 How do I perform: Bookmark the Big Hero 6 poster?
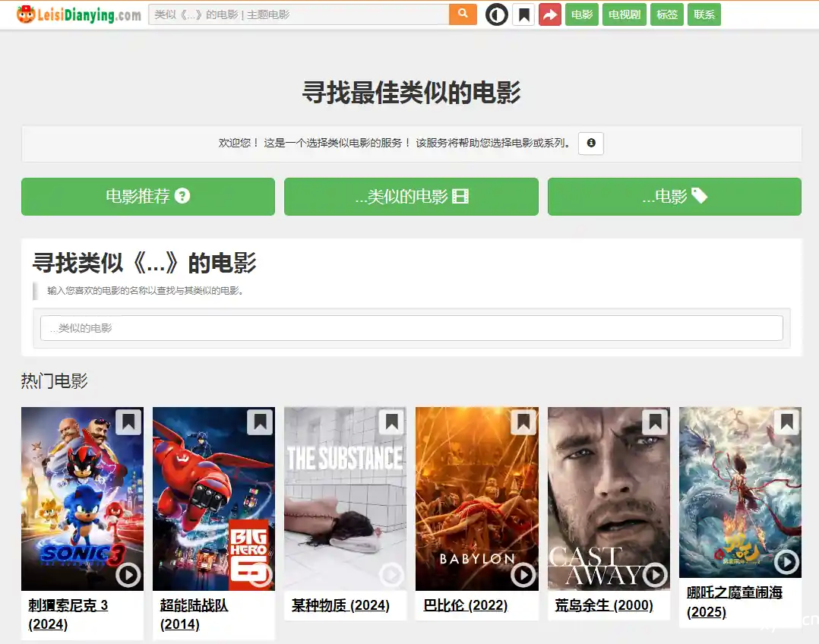[260, 422]
